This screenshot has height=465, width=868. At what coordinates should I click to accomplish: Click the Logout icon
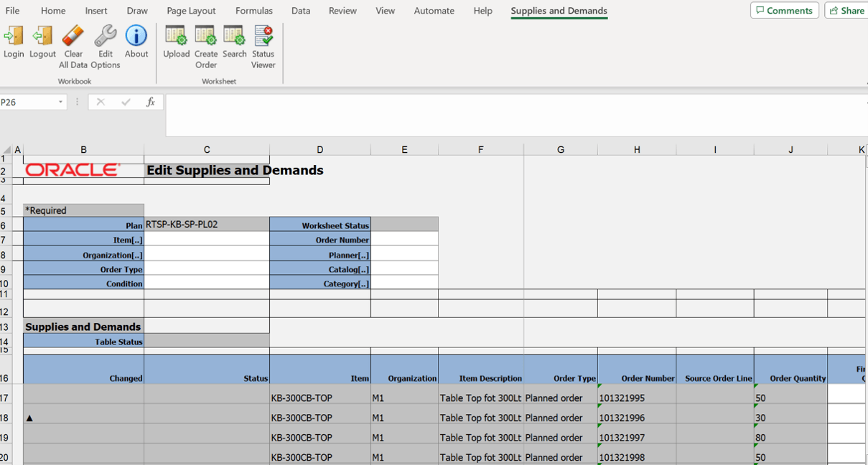[x=42, y=37]
